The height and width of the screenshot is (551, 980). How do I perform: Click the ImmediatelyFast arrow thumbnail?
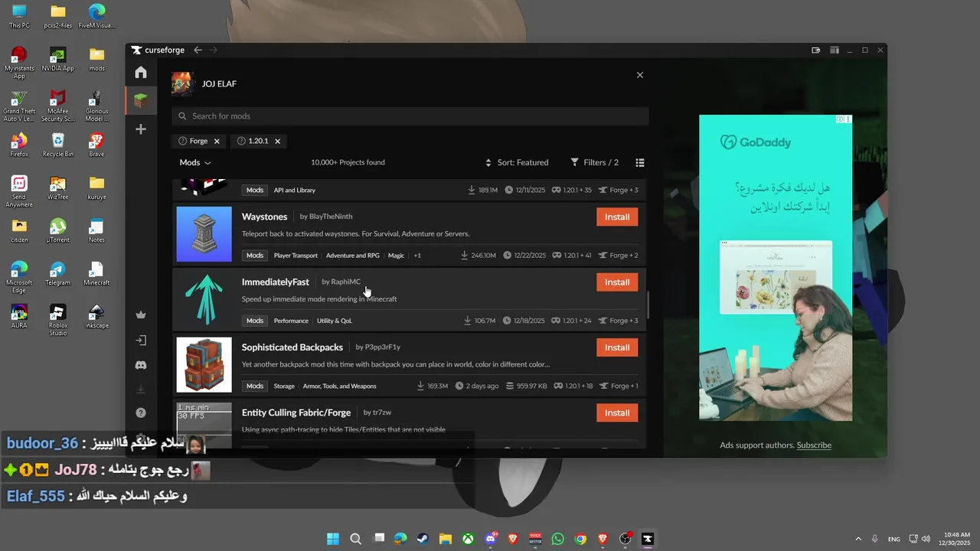pyautogui.click(x=204, y=299)
